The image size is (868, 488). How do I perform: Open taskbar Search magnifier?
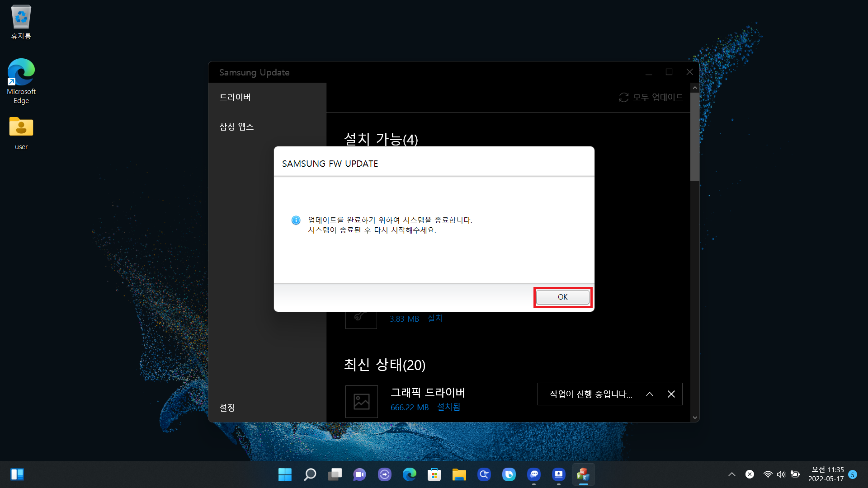coord(310,474)
